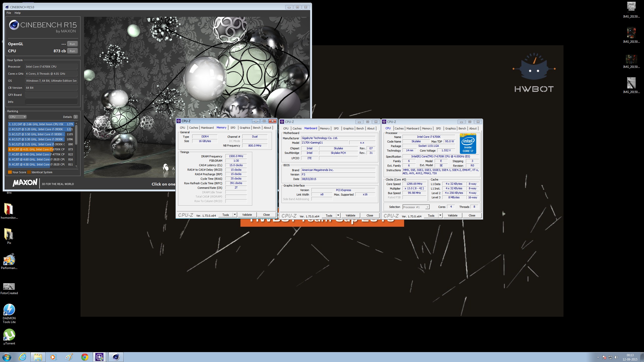The width and height of the screenshot is (644, 362).
Task: Click the Windows Start orb
Action: coord(7,357)
